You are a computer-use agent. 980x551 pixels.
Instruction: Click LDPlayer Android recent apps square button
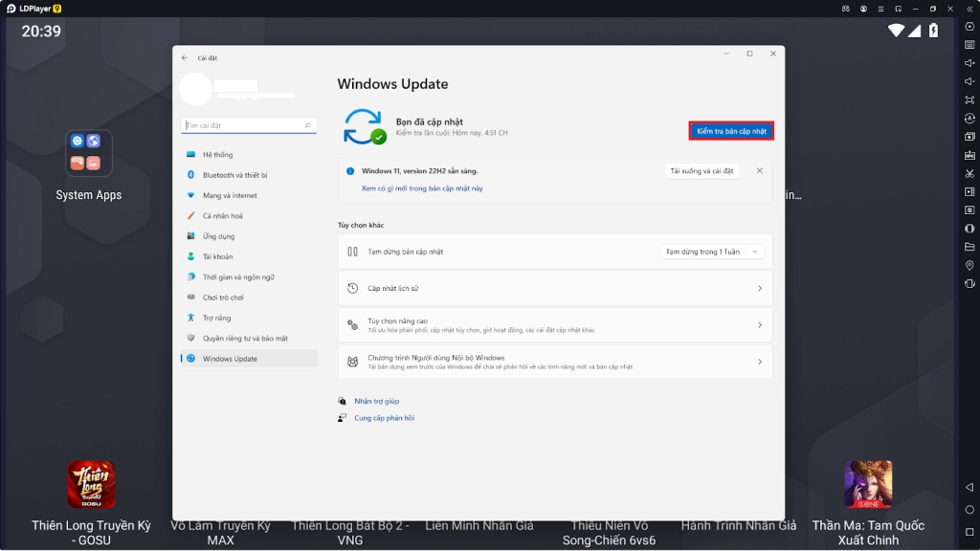coord(969,532)
